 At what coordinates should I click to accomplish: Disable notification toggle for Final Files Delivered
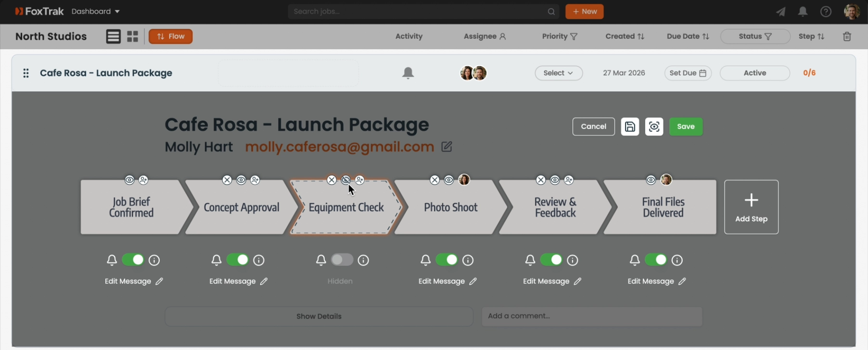tap(656, 260)
